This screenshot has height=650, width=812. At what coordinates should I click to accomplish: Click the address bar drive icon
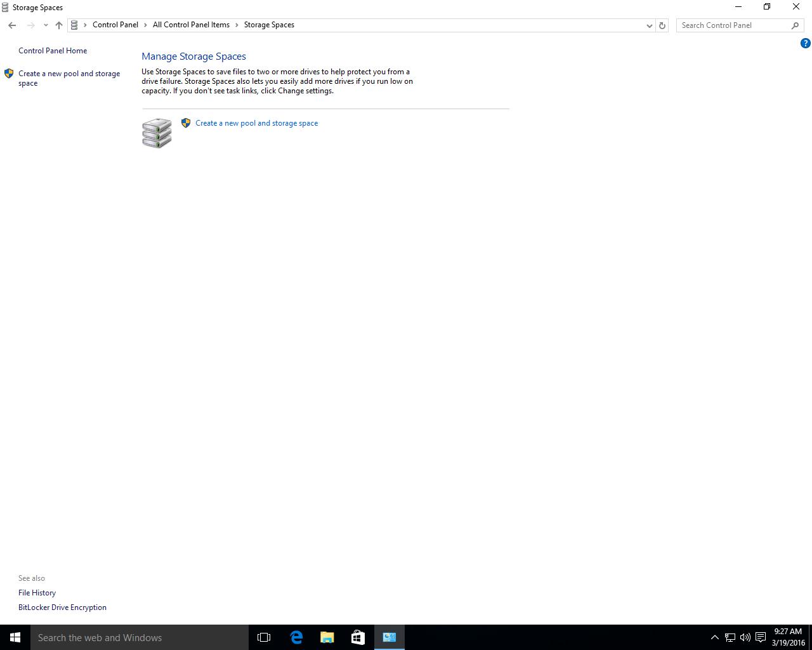(x=74, y=25)
